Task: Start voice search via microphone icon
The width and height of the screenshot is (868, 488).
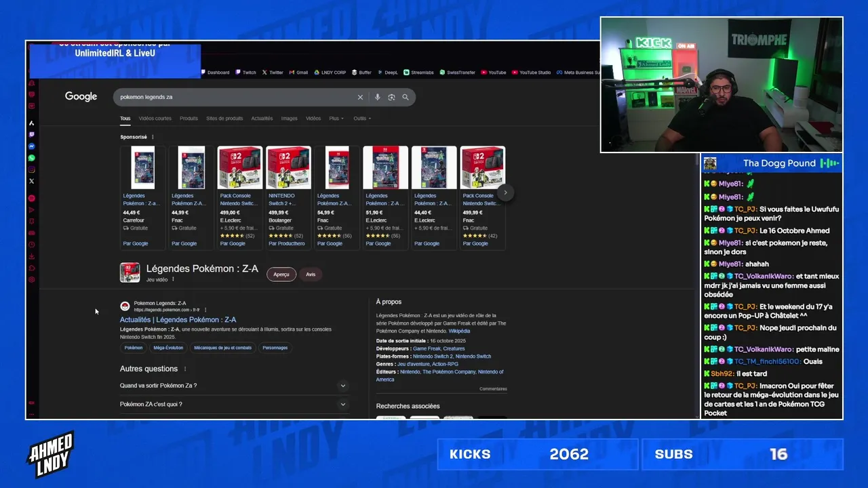Action: point(378,97)
